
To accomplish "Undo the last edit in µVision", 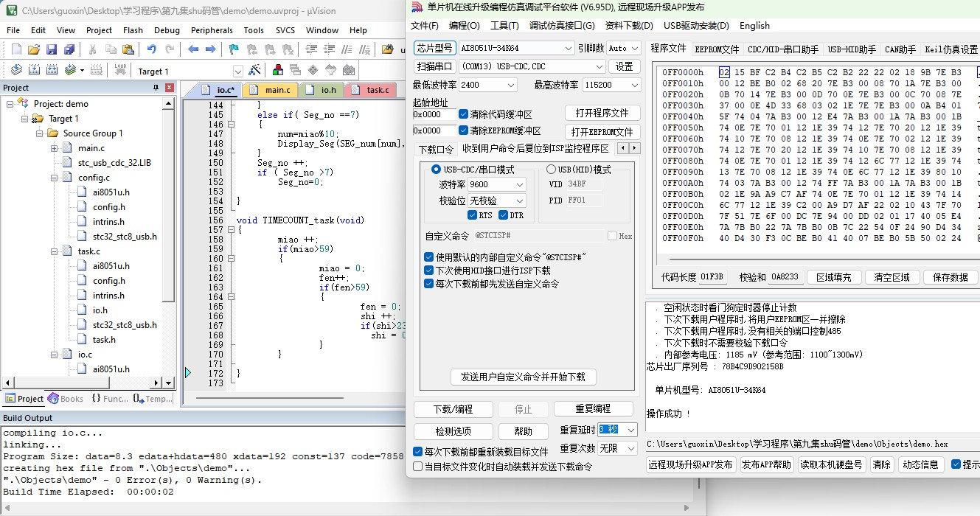I will pyautogui.click(x=152, y=49).
